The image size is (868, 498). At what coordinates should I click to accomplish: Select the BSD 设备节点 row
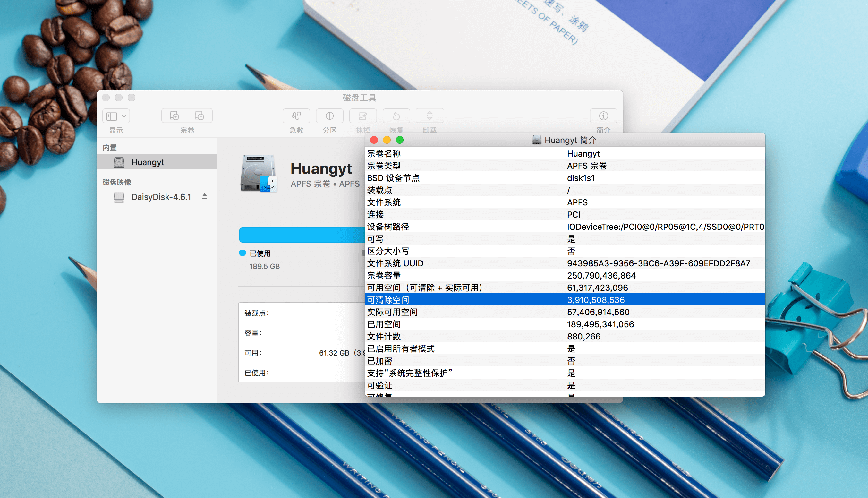565,178
